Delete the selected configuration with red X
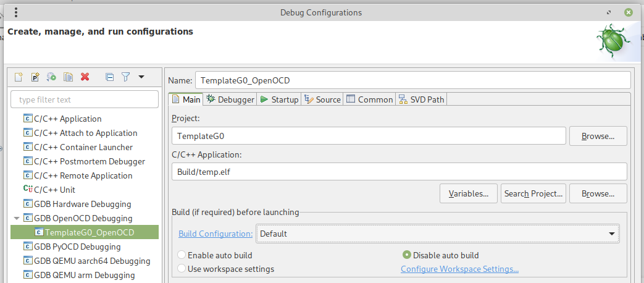 (x=85, y=77)
